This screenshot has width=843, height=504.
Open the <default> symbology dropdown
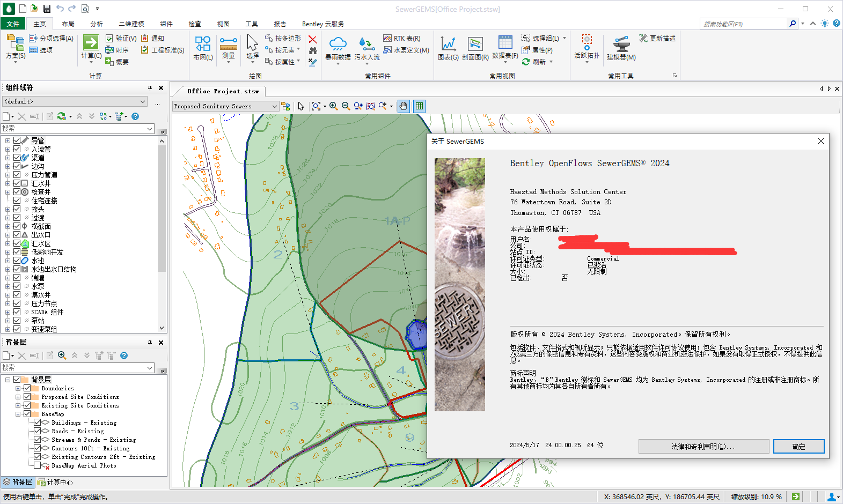click(x=75, y=101)
